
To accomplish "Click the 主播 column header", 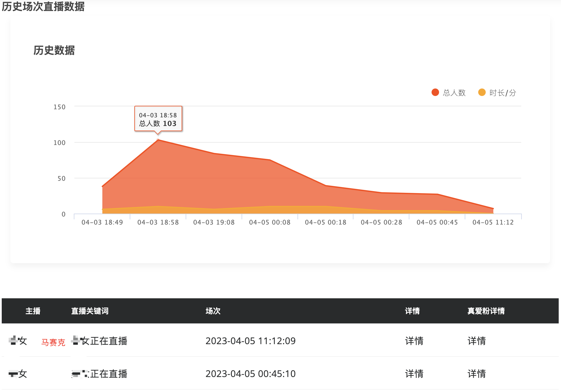I will point(33,311).
